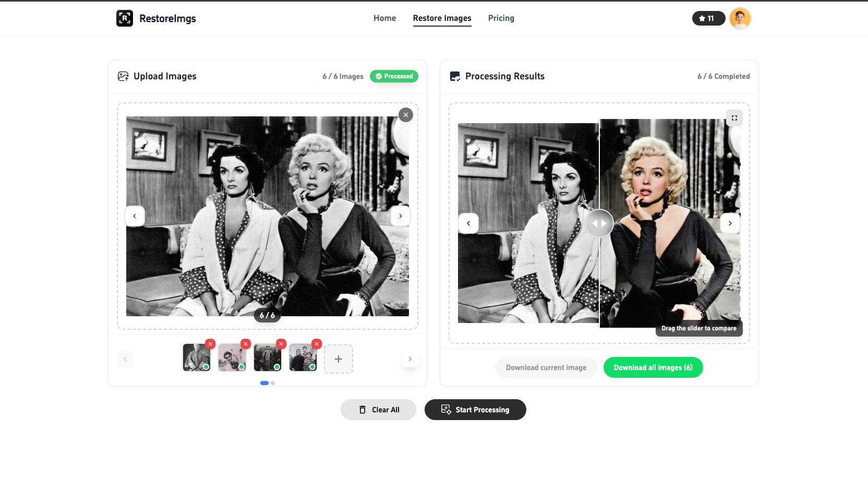Screen dimensions: 868x478
Task: Click the 6 / 6 image index badge
Action: click(267, 315)
